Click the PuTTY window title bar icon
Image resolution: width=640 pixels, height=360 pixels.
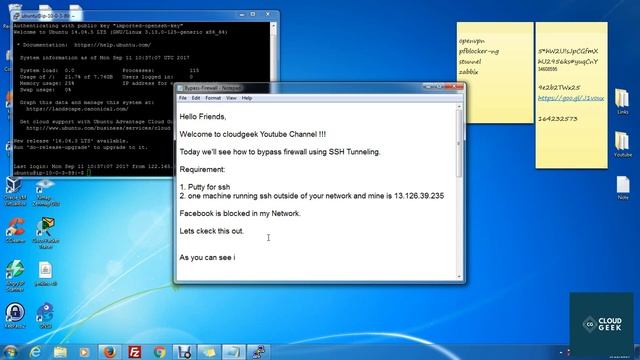pos(16,16)
